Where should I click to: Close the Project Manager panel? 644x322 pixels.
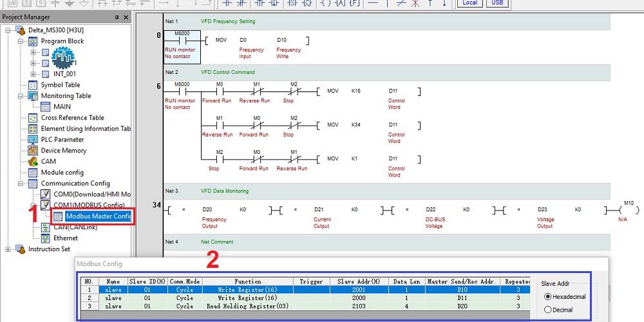pyautogui.click(x=126, y=17)
